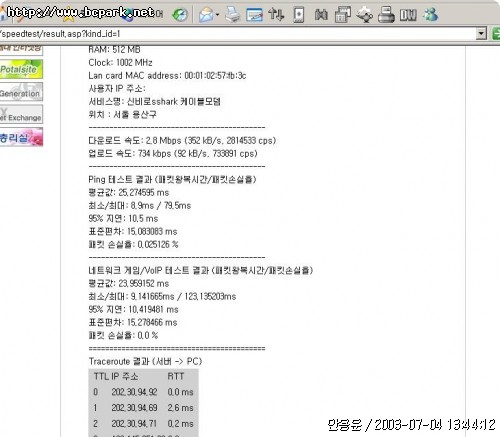The image size is (500, 437).
Task: Open the Generation sidebar banner
Action: pyautogui.click(x=21, y=92)
